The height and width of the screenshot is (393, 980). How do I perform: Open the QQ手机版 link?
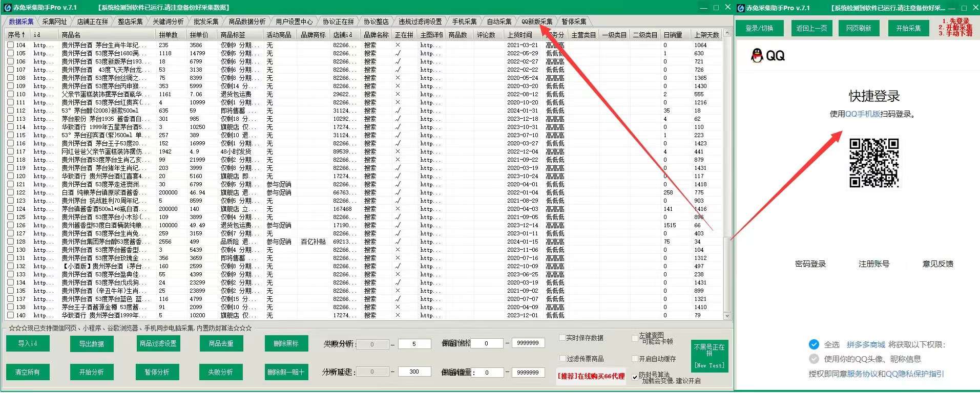click(863, 114)
